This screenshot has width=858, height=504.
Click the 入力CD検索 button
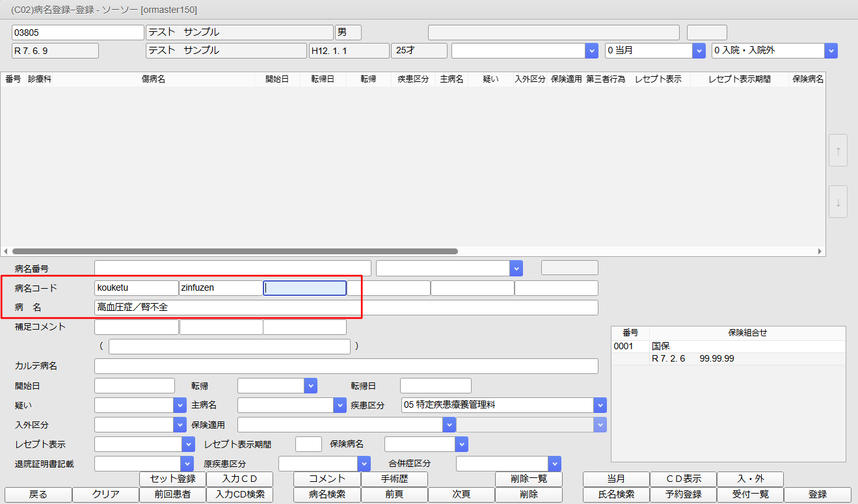(x=241, y=494)
